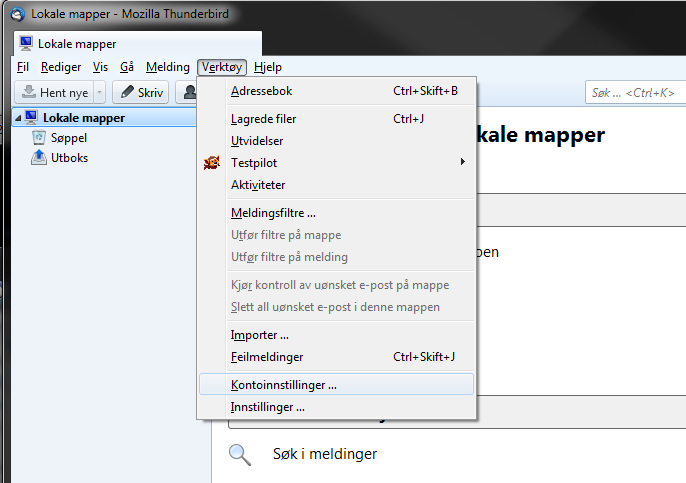686x483 pixels.
Task: Open the Vis menu
Action: click(100, 67)
